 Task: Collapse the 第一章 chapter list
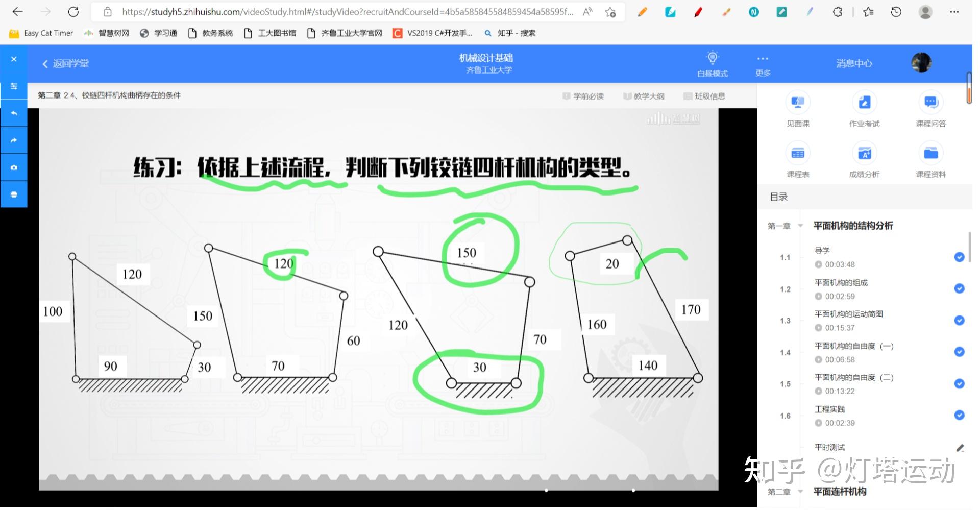point(799,225)
